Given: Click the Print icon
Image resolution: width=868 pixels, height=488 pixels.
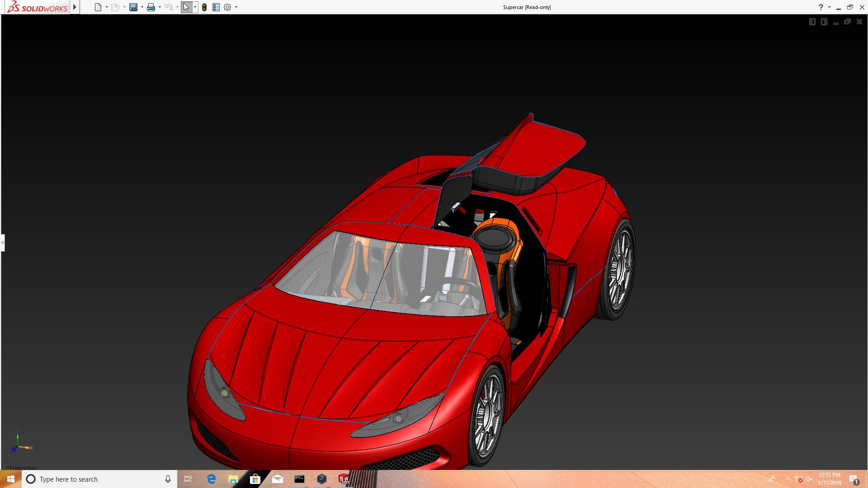Looking at the screenshot, I should pyautogui.click(x=151, y=7).
